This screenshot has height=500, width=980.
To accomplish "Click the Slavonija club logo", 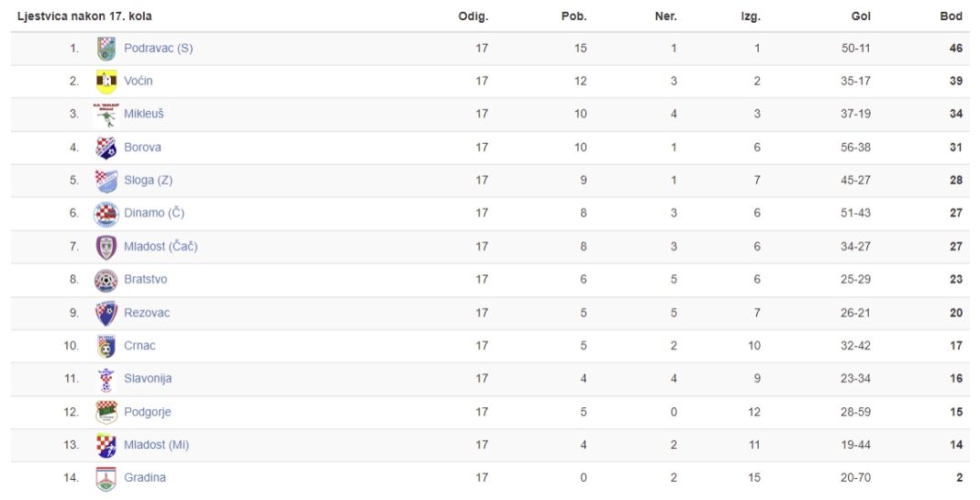I will [x=106, y=380].
